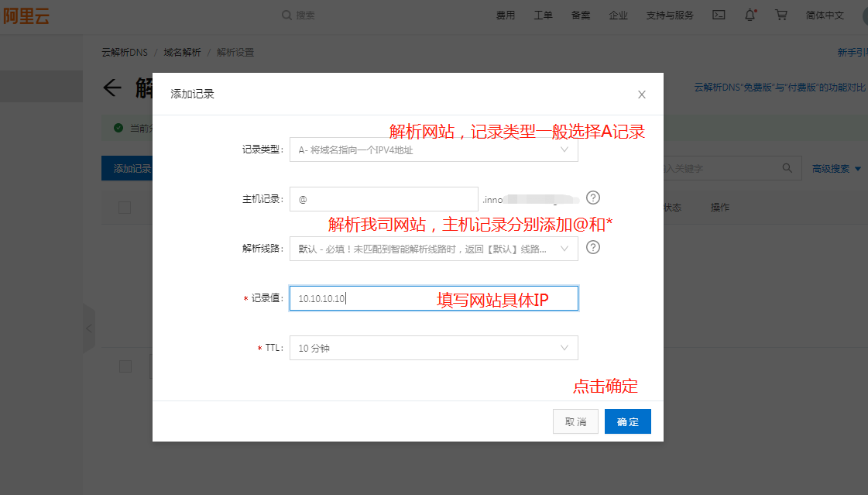Image resolution: width=868 pixels, height=495 pixels.
Task: Click the 新手引导 link at top right
Action: pyautogui.click(x=853, y=52)
